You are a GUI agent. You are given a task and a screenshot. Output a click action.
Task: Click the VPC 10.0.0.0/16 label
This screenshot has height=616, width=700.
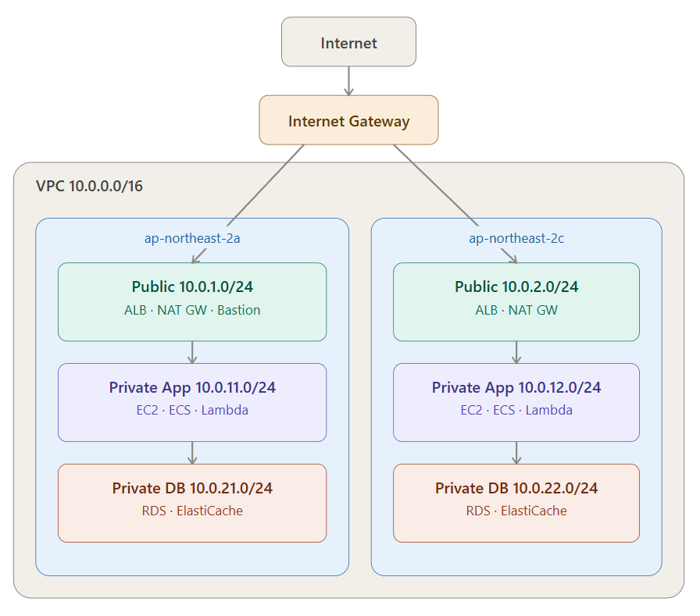click(89, 186)
